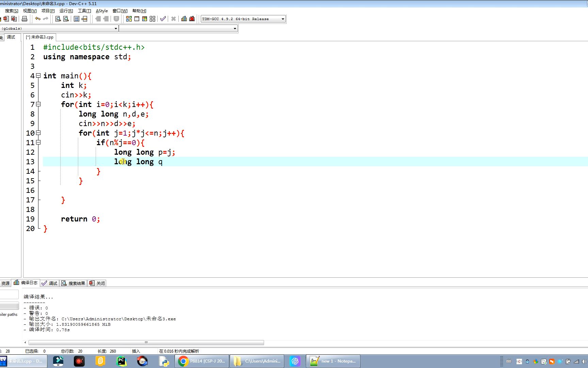
Task: Delete profiling information icon
Action: (192, 19)
